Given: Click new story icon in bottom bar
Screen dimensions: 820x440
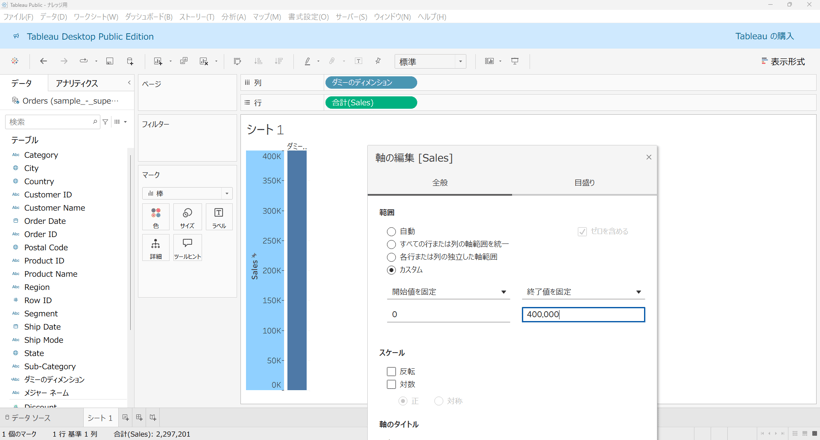Looking at the screenshot, I should click(x=153, y=418).
